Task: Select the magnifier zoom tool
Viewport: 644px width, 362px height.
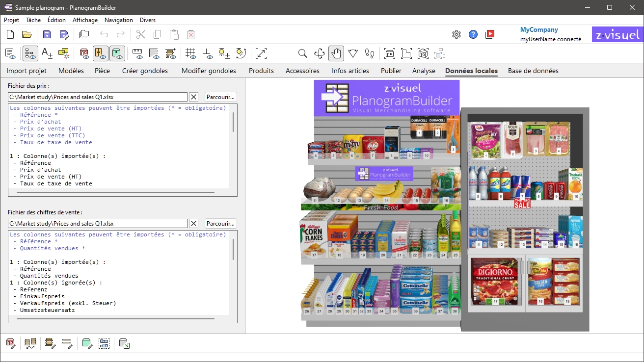Action: pyautogui.click(x=303, y=53)
